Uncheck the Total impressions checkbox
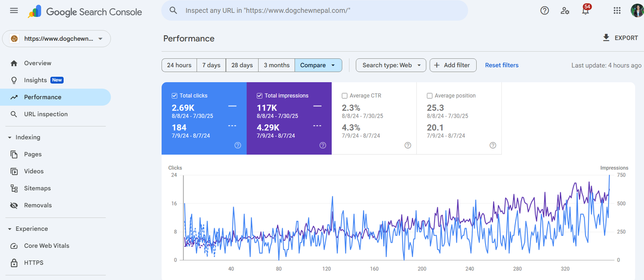The height and width of the screenshot is (280, 644). tap(259, 96)
